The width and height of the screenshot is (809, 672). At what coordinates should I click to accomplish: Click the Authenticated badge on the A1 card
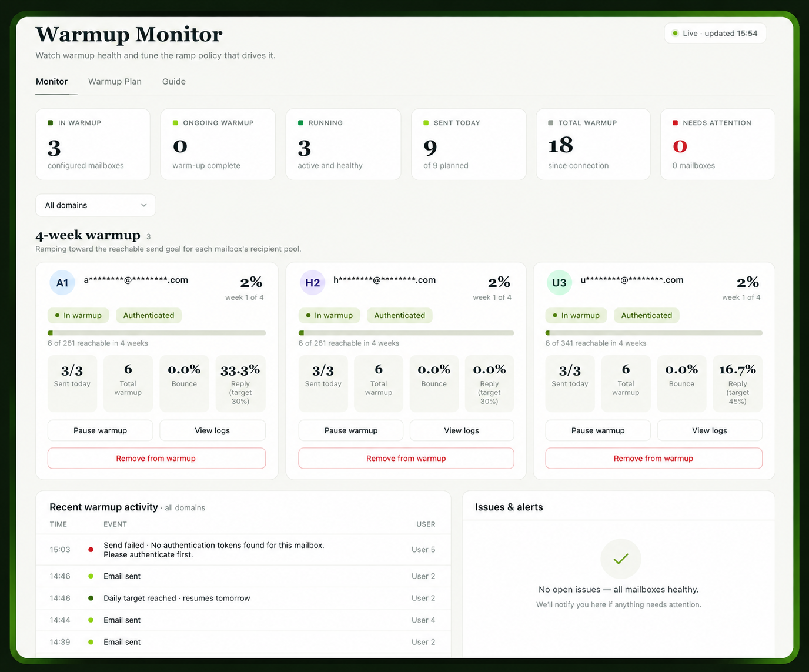point(149,316)
